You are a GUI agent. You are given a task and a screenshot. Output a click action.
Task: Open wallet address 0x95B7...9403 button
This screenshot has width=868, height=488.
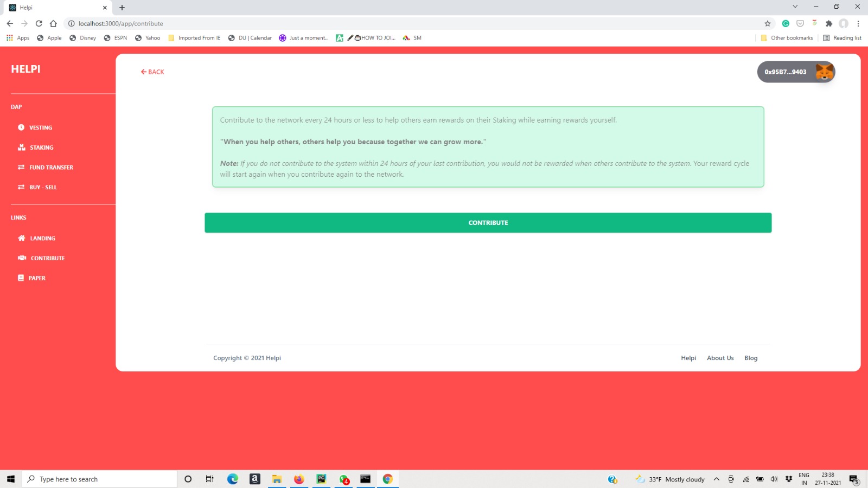tap(796, 72)
